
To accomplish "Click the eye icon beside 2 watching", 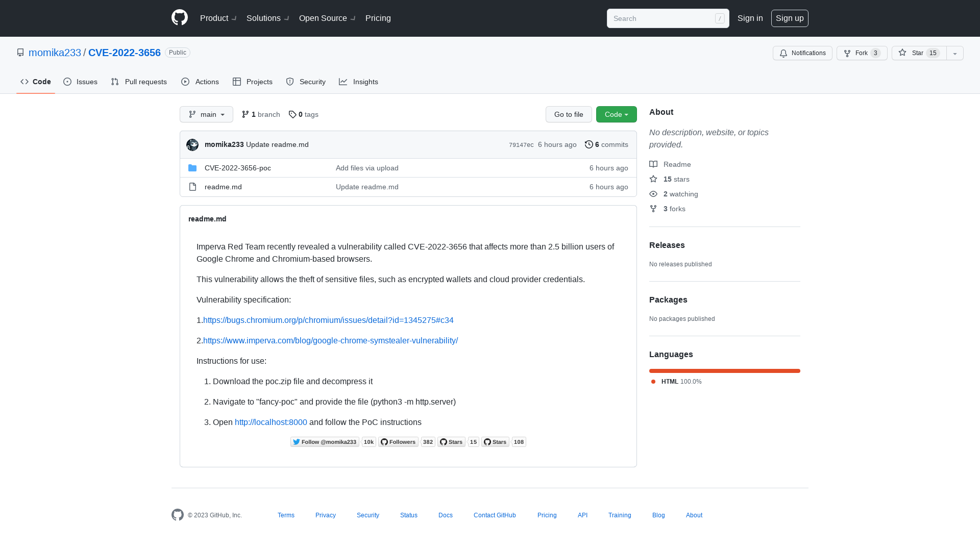I will point(653,194).
